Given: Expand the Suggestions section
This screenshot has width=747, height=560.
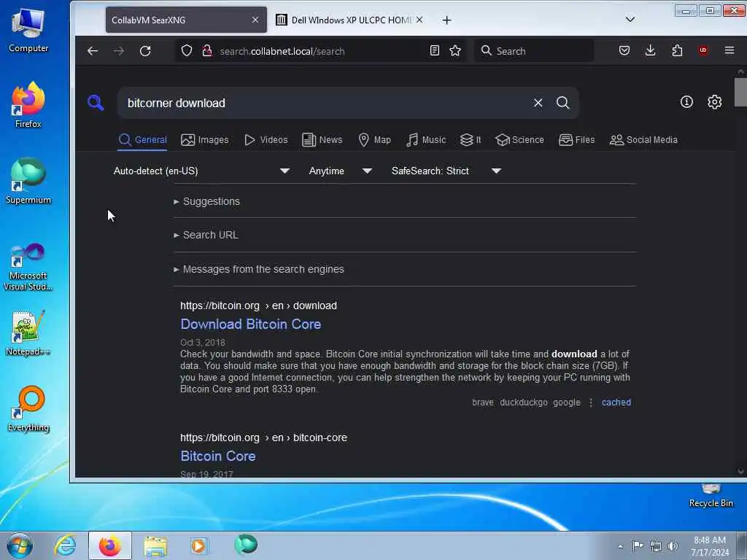Looking at the screenshot, I should coord(206,201).
